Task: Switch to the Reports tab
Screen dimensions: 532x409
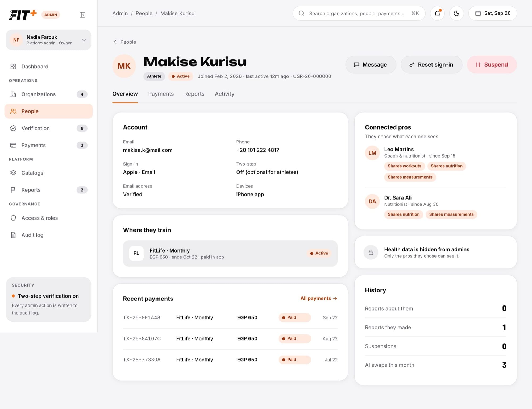Action: coord(194,94)
